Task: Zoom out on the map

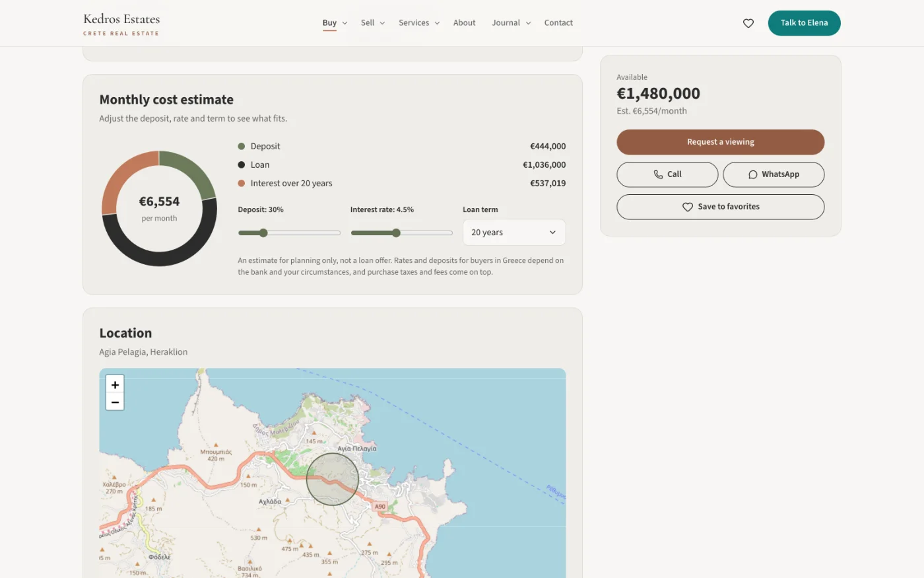Action: (x=115, y=402)
